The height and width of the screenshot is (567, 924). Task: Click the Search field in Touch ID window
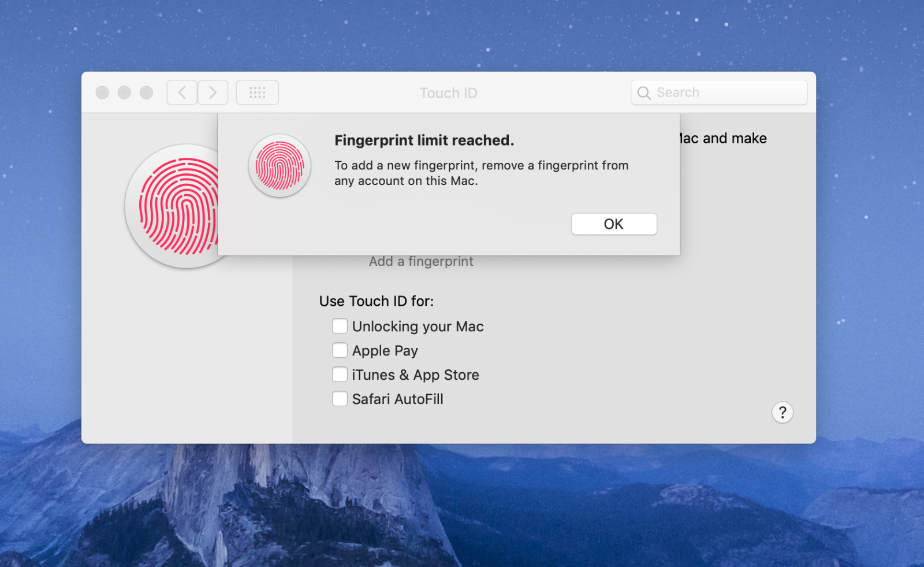[719, 92]
